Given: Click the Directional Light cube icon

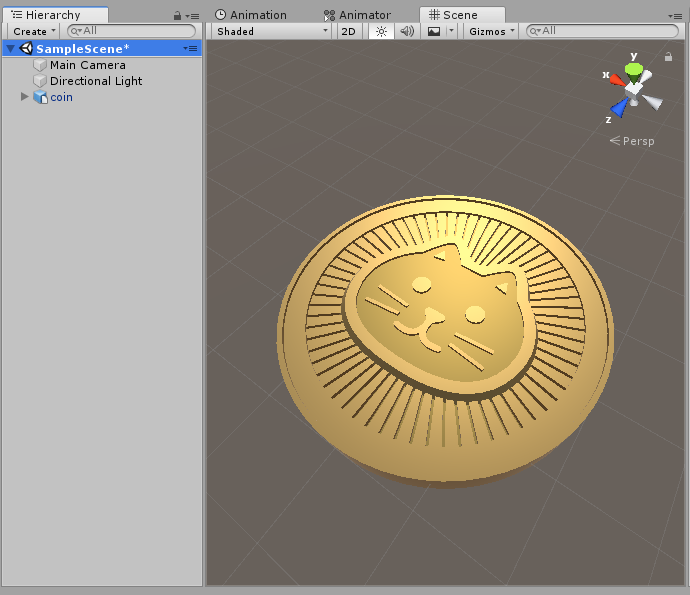Looking at the screenshot, I should (x=40, y=81).
